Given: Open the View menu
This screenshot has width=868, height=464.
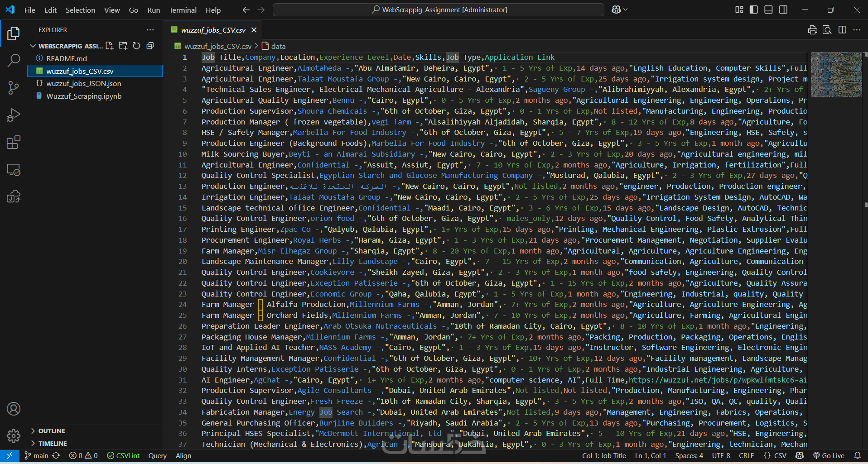Looking at the screenshot, I should pos(112,10).
